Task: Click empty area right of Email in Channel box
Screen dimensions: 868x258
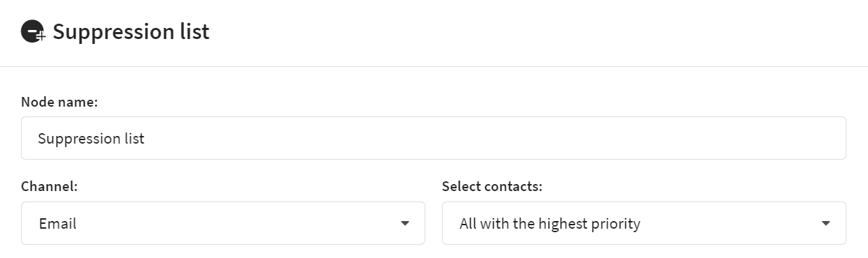Action: 237,223
